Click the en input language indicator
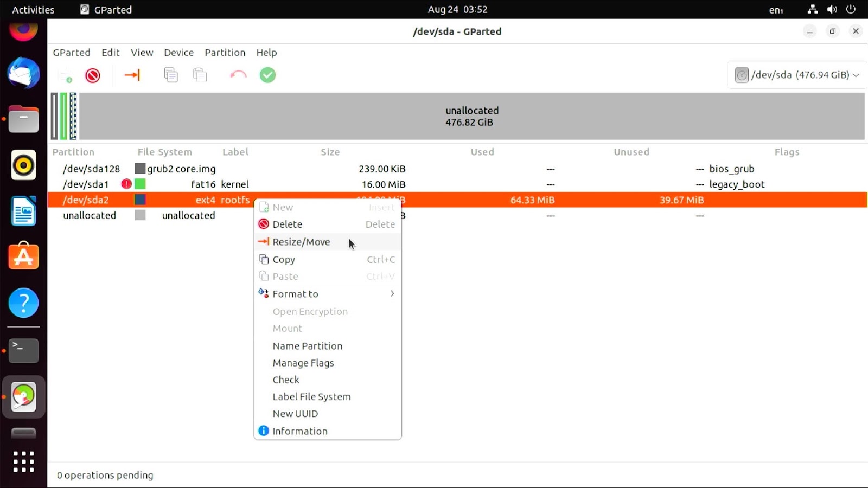 [776, 10]
